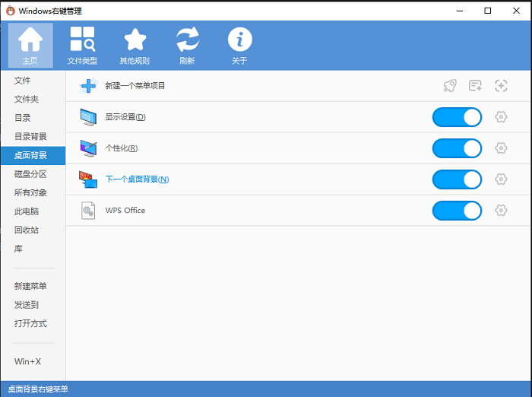Go to 目录 sidebar category
The width and height of the screenshot is (532, 397).
(33, 118)
